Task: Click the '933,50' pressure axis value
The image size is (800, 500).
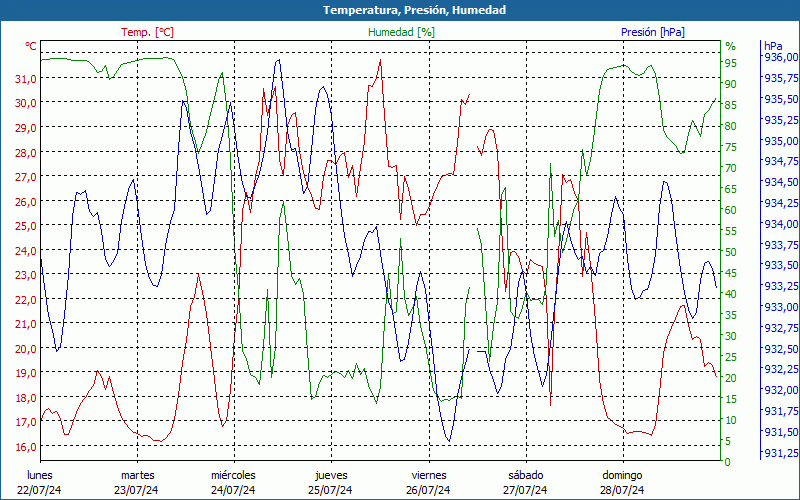Action: tap(780, 265)
